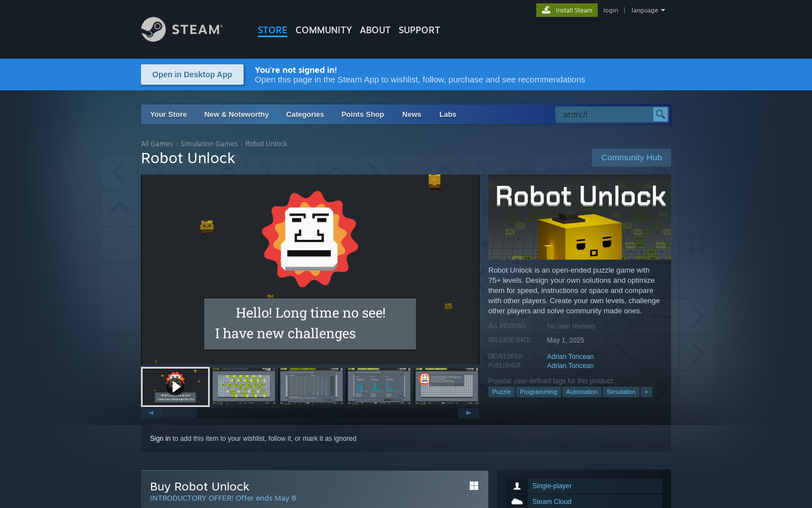812x508 pixels.
Task: Open the language dropdown
Action: tap(648, 10)
